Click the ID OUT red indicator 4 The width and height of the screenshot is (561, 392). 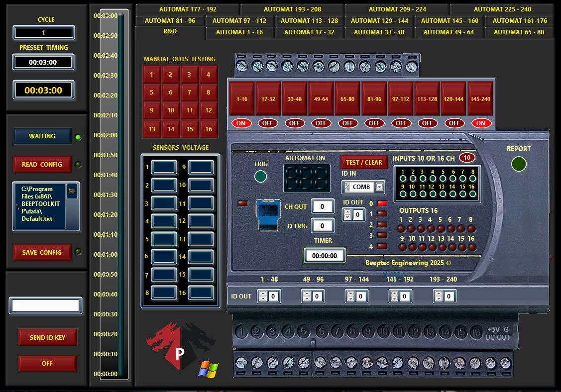click(x=382, y=246)
